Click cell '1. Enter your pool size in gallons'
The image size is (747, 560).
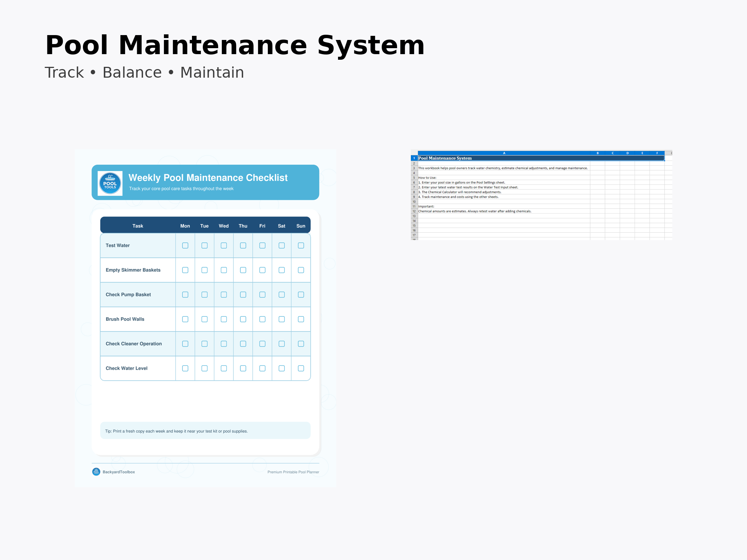504,183
